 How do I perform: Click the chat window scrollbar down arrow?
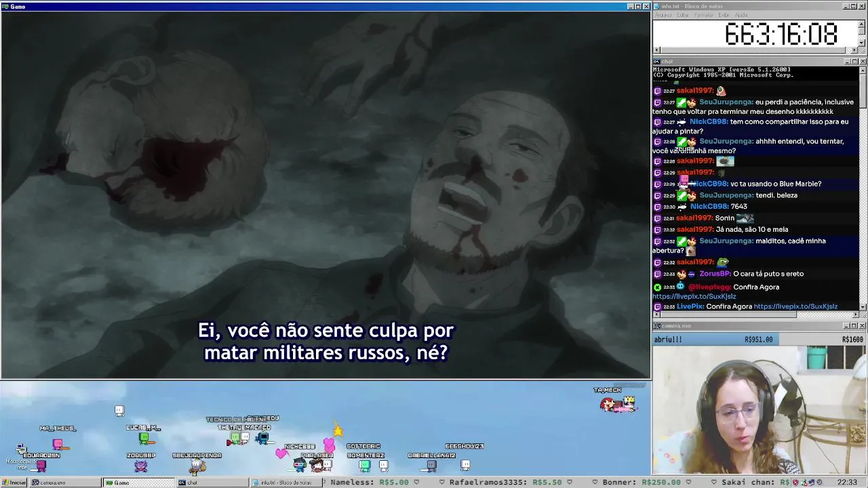point(863,307)
